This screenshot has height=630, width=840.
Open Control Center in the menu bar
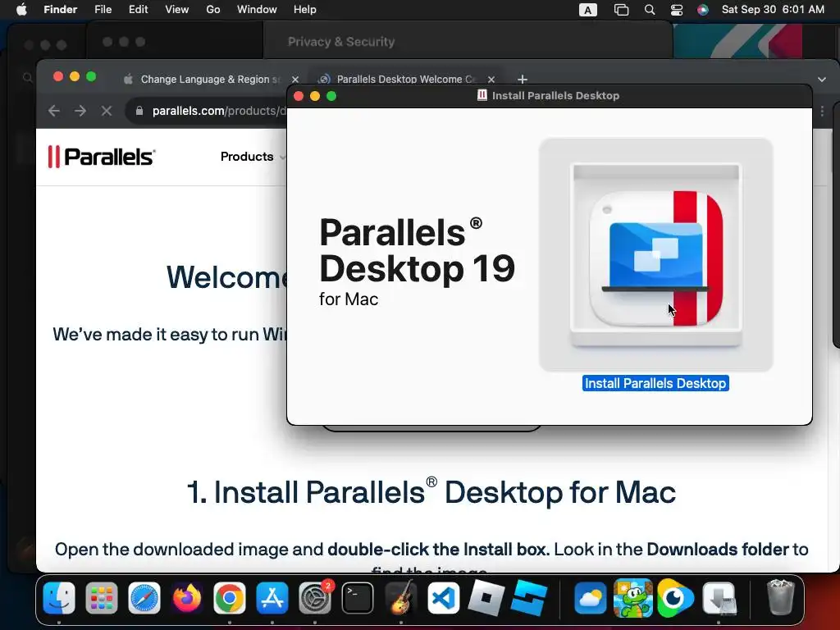pyautogui.click(x=677, y=10)
